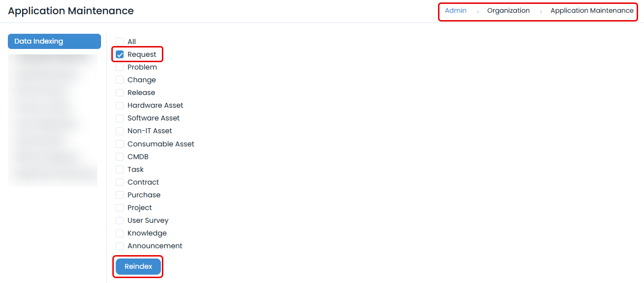
Task: Tick the Contract checkbox
Action: (x=120, y=182)
